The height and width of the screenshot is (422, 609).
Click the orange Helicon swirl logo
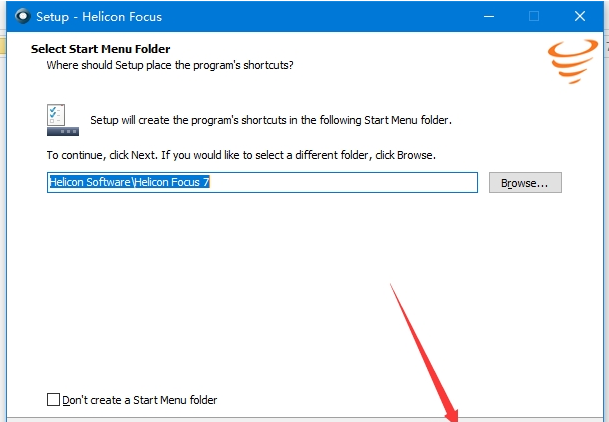[x=573, y=61]
